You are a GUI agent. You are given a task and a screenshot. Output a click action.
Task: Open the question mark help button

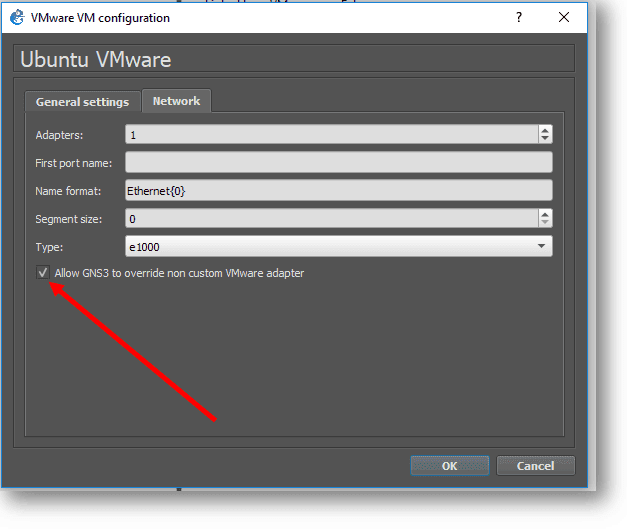[519, 17]
